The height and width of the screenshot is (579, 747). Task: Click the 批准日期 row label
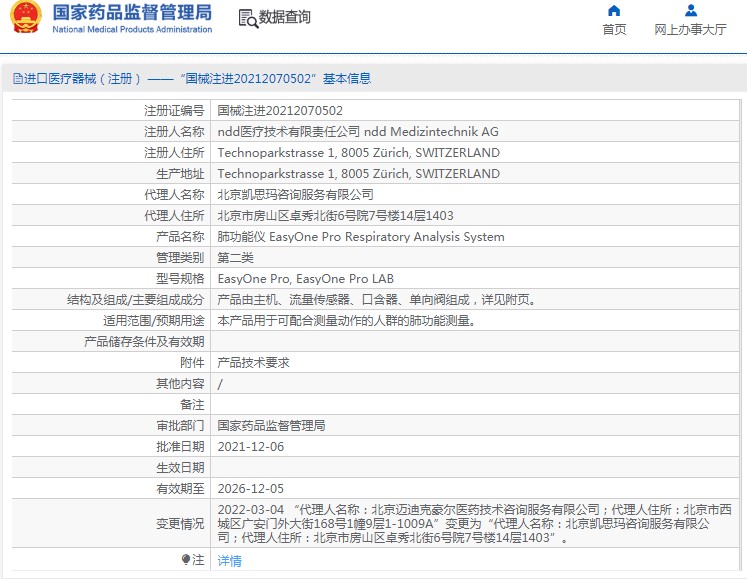tap(180, 447)
